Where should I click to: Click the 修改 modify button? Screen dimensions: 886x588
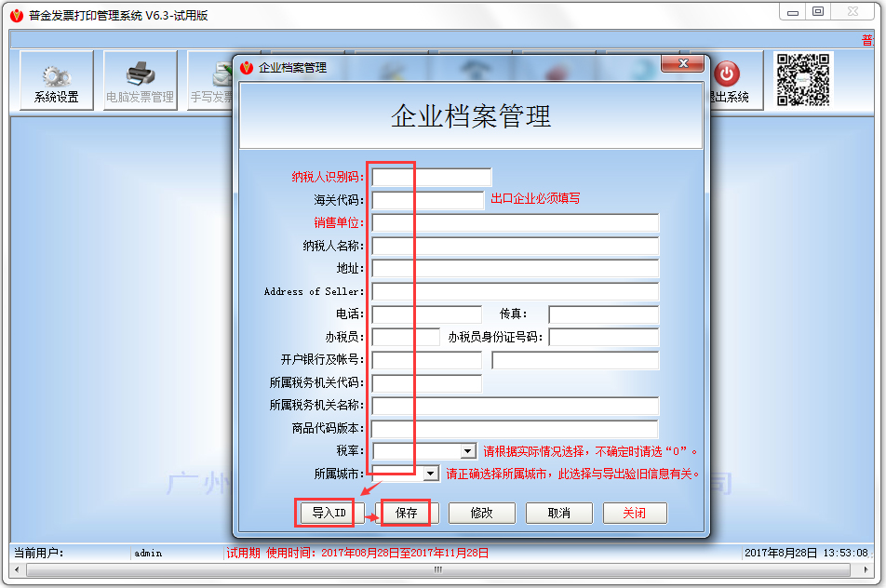(482, 513)
